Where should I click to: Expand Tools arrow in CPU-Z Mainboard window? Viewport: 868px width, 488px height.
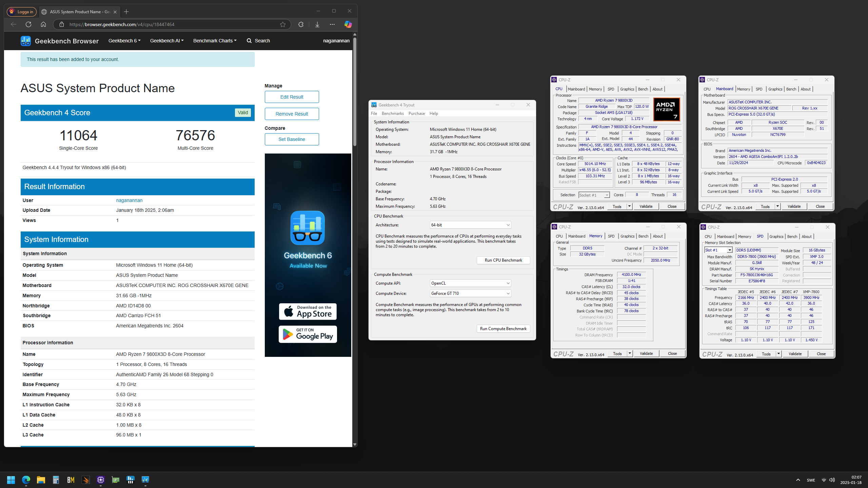click(777, 206)
